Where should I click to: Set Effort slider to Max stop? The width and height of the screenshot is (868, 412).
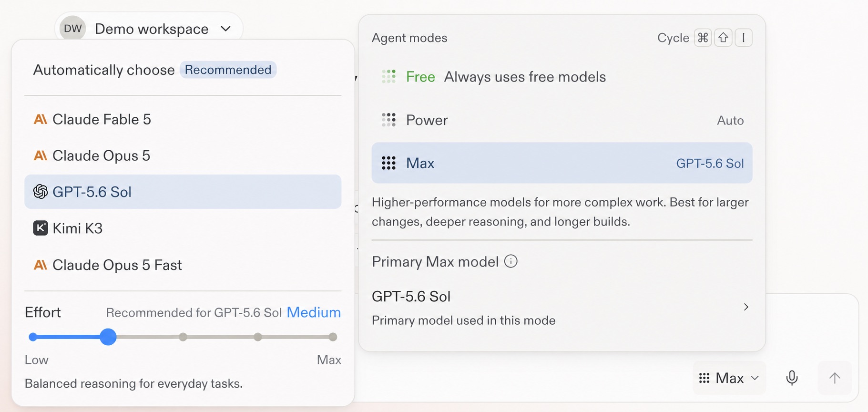click(x=333, y=337)
